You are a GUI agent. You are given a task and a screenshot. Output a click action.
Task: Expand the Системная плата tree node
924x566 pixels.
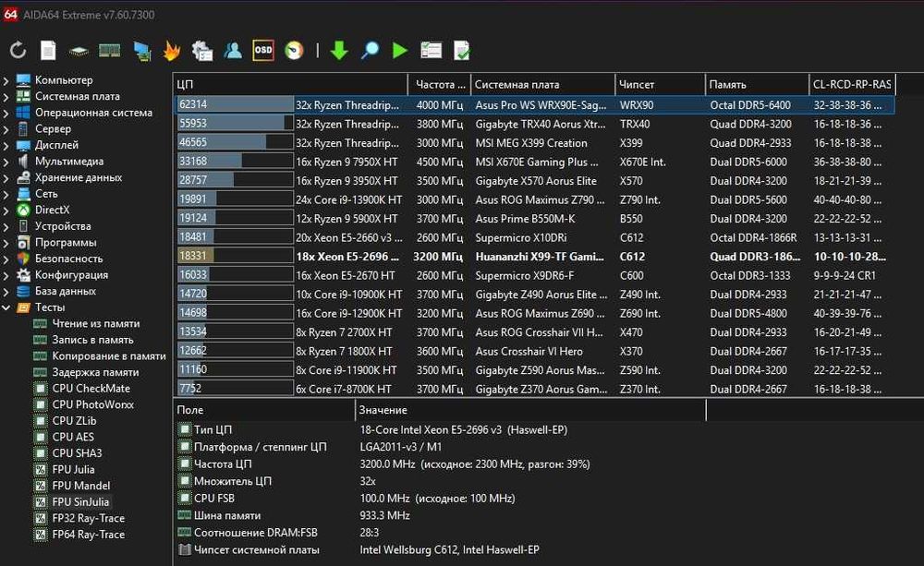(x=6, y=97)
